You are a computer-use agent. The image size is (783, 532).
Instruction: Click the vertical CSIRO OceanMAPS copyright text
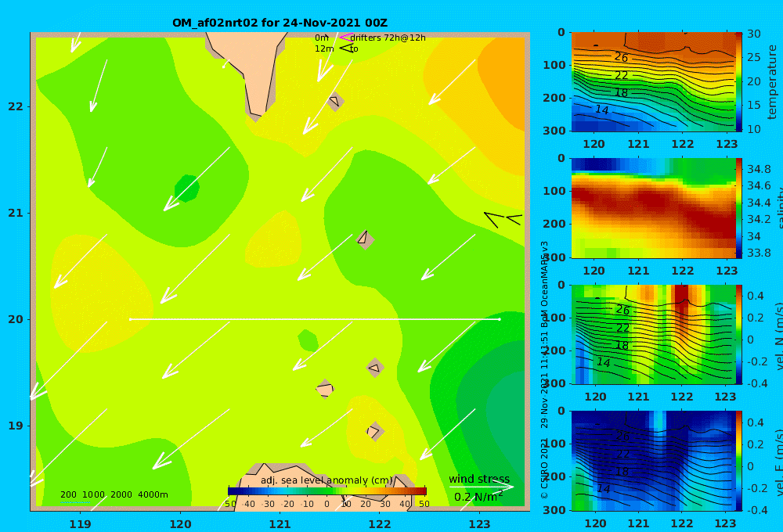tap(544, 369)
